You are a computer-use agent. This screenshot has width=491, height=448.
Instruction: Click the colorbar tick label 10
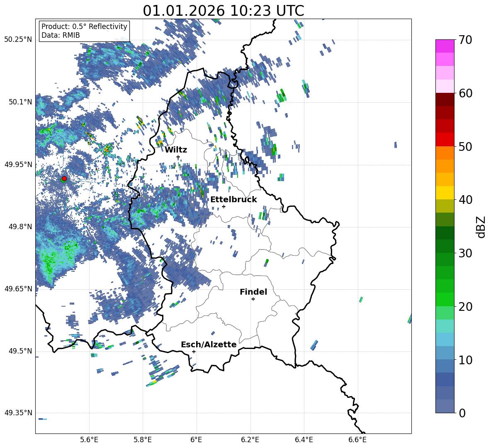tap(466, 360)
